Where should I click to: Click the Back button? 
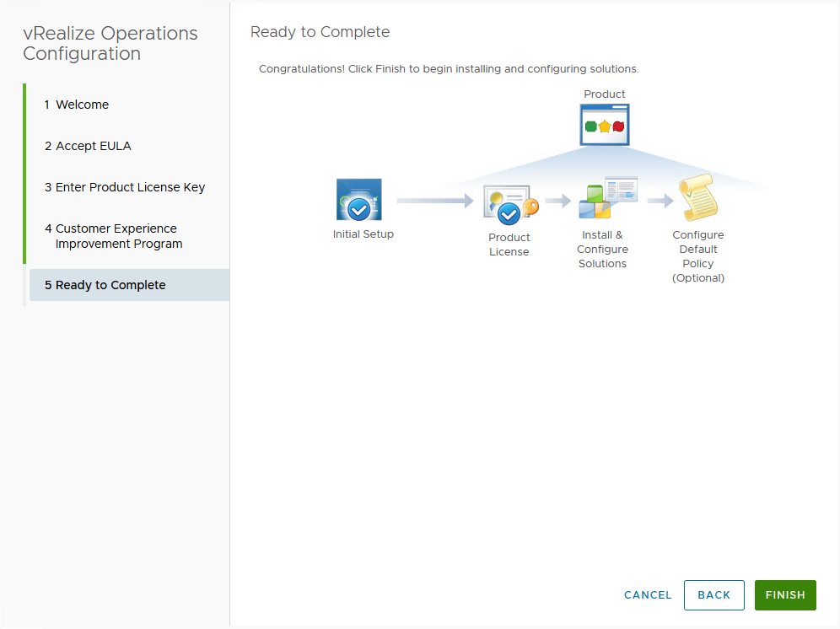point(713,594)
